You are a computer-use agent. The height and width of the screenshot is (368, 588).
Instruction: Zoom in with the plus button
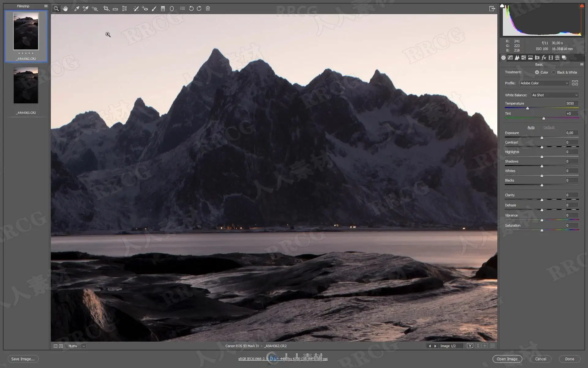[x=61, y=346]
